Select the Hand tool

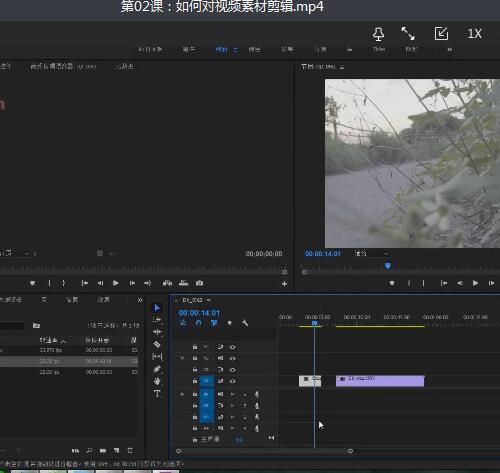pos(157,381)
